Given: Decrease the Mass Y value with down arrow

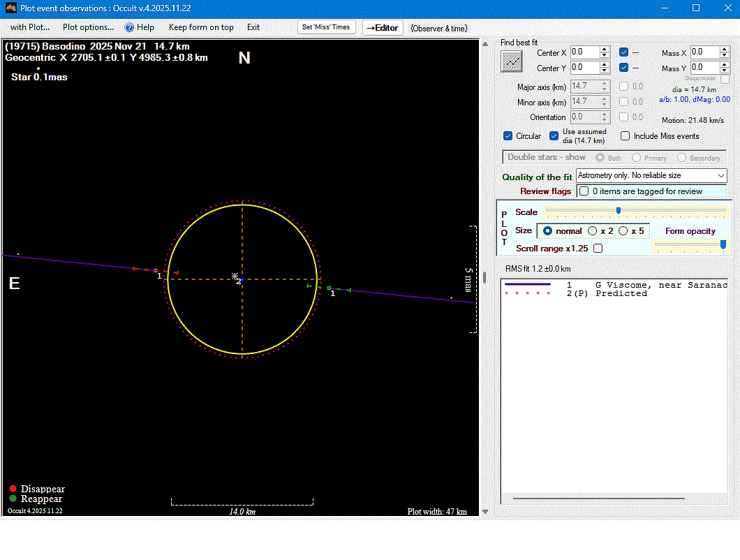Looking at the screenshot, I should (x=725, y=71).
